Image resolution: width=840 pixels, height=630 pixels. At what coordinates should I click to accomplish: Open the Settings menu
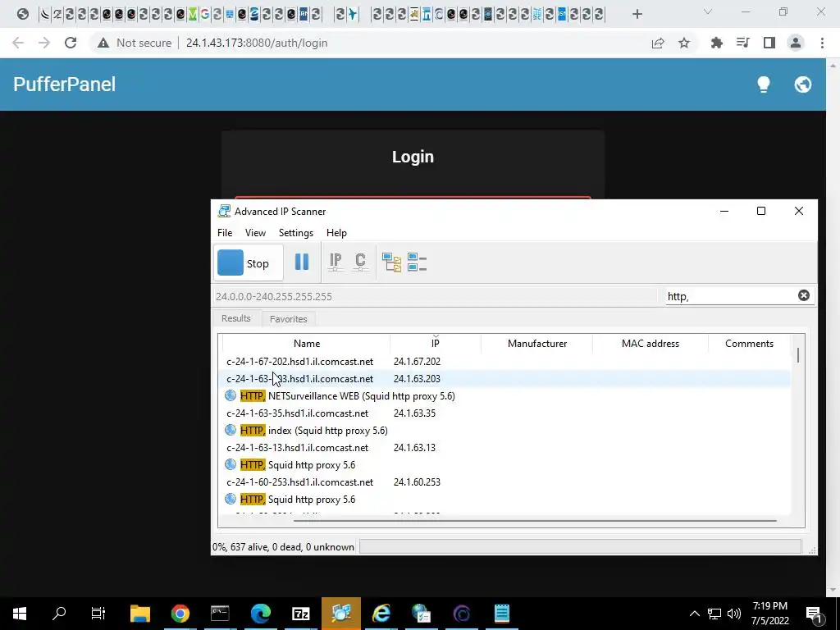(295, 233)
